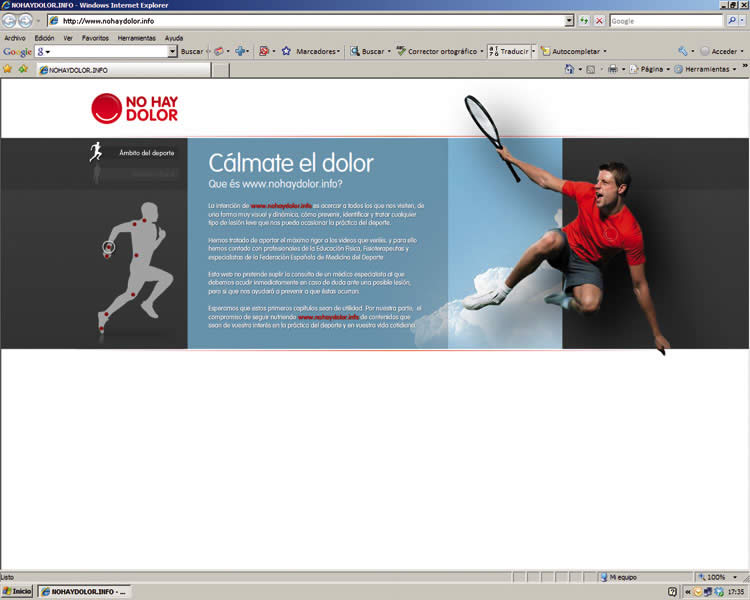This screenshot has height=600, width=750.
Task: Expand the recent pages dropdown arrow
Action: pos(38,21)
